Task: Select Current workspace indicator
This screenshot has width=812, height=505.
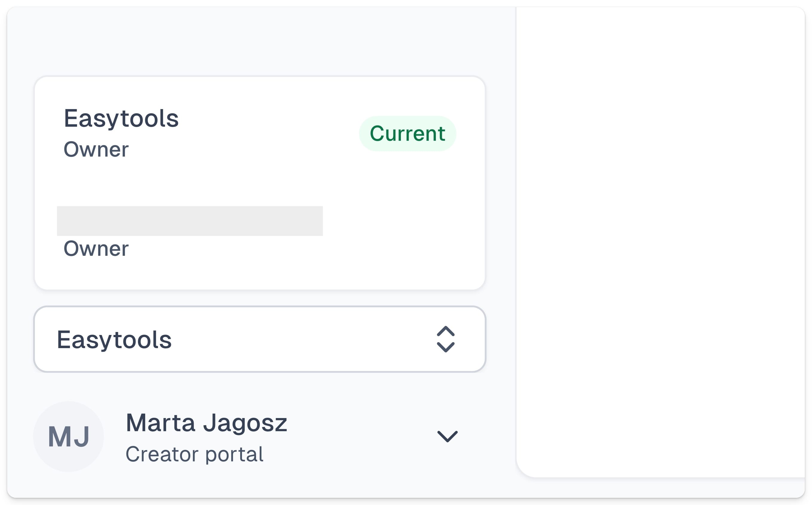Action: (407, 133)
